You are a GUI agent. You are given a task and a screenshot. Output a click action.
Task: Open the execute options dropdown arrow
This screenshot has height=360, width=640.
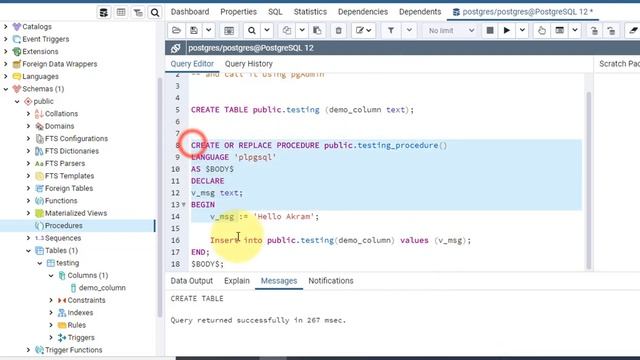point(522,31)
